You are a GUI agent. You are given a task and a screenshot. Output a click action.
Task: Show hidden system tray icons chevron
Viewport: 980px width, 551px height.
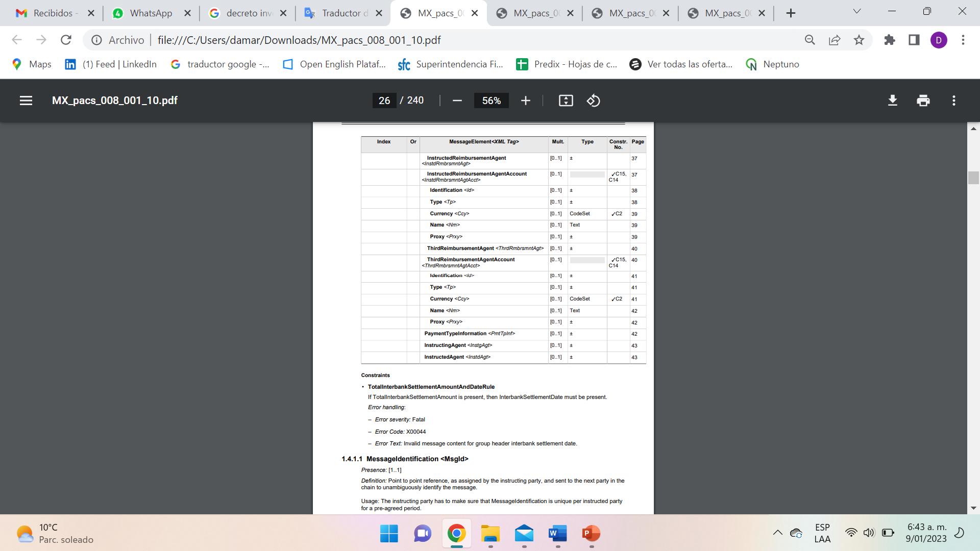click(777, 533)
